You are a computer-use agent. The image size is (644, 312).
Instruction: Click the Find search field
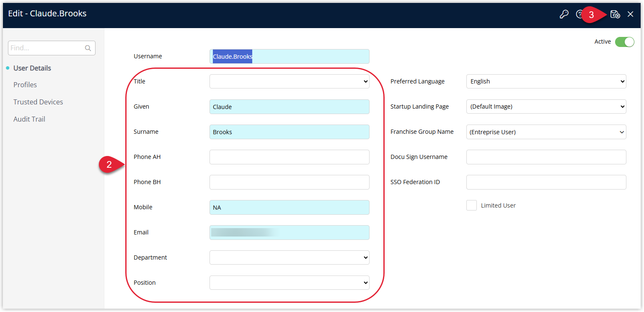(x=52, y=48)
